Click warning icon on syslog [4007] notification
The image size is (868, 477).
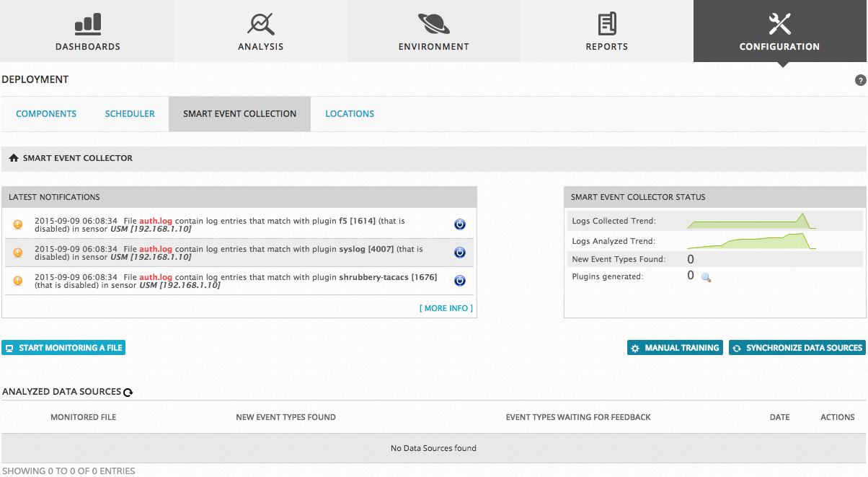coord(18,253)
